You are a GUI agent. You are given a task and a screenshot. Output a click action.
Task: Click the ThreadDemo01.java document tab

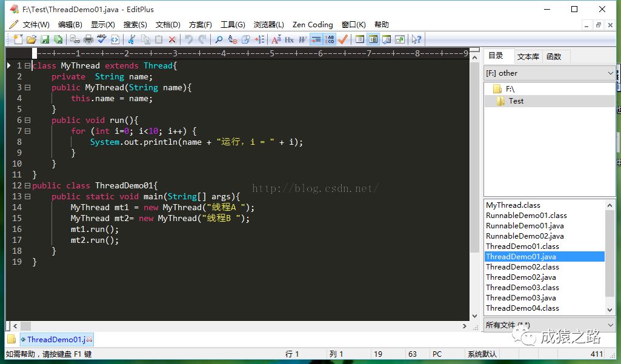pos(56,339)
